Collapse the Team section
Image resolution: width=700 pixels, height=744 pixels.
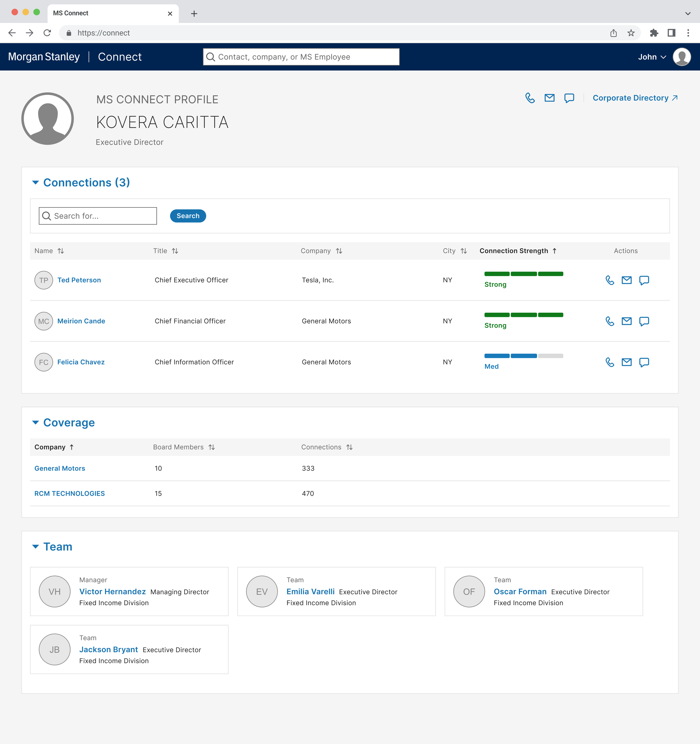click(x=36, y=547)
